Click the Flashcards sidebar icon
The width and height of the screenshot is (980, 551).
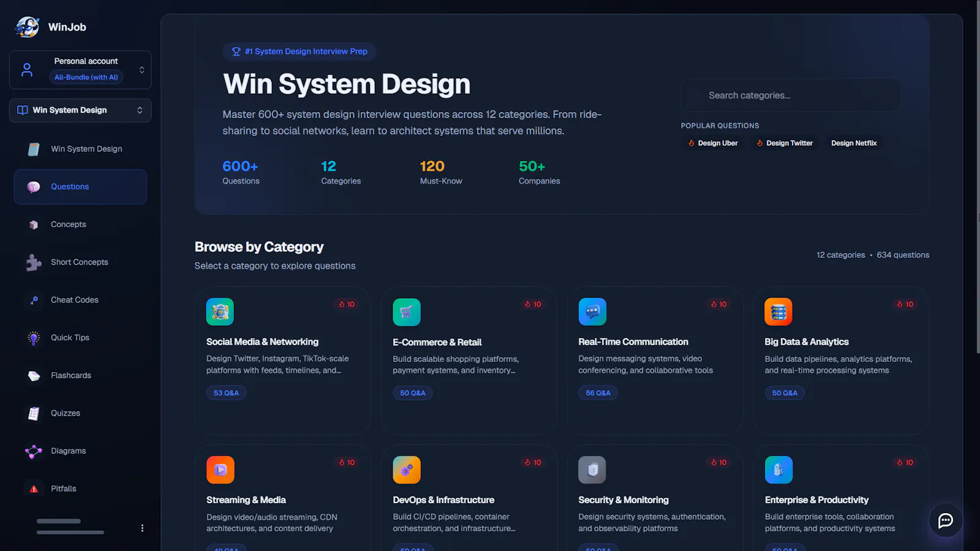34,376
